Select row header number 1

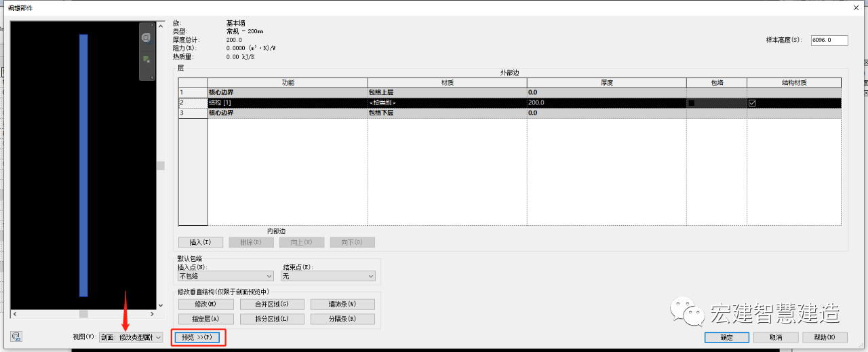tap(192, 93)
